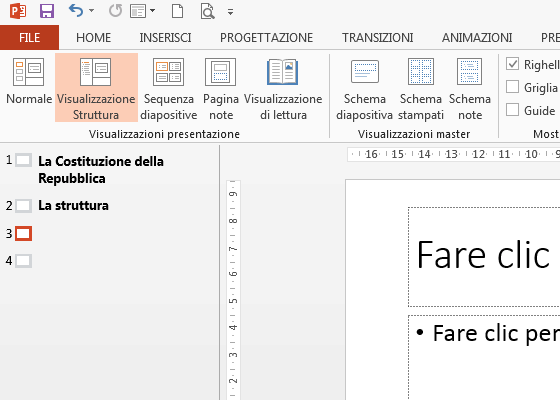The image size is (560, 400).
Task: Open Schema stampati master view
Action: (x=421, y=88)
